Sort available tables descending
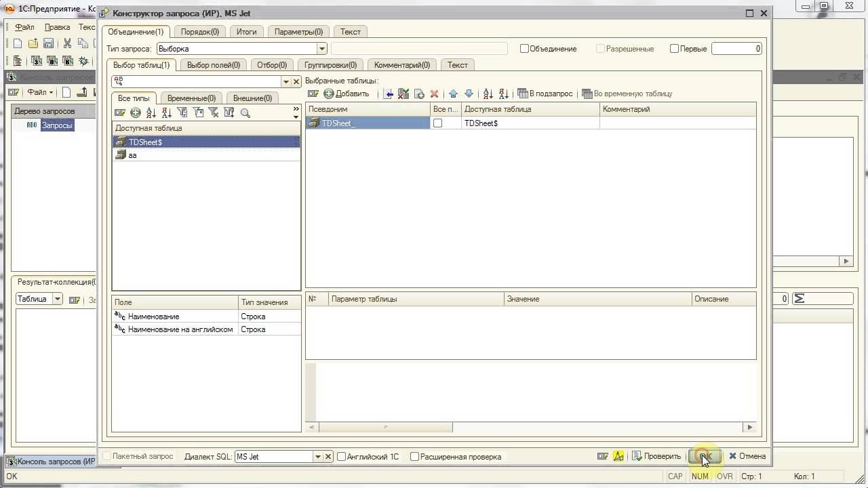 pos(167,113)
